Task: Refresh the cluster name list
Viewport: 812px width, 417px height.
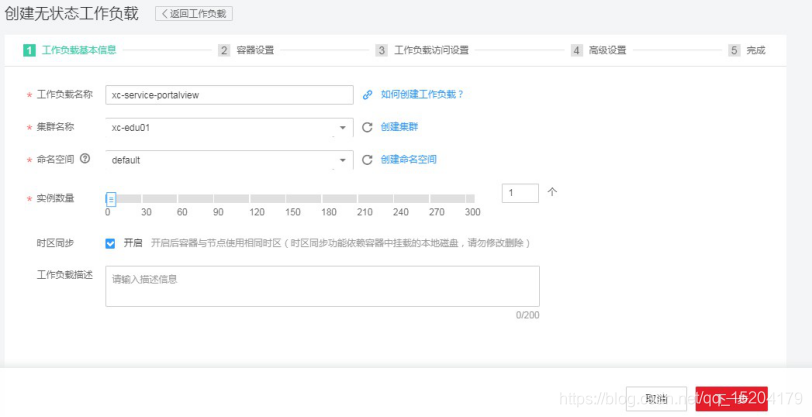Action: click(x=367, y=127)
